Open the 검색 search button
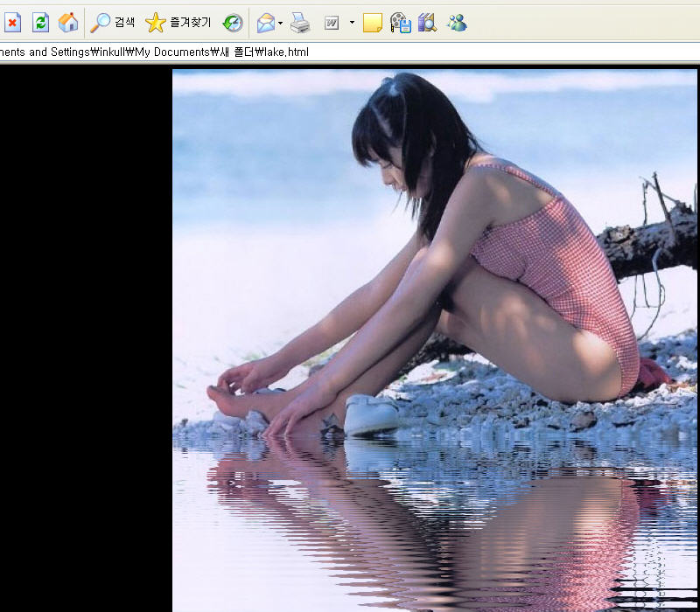 [113, 23]
